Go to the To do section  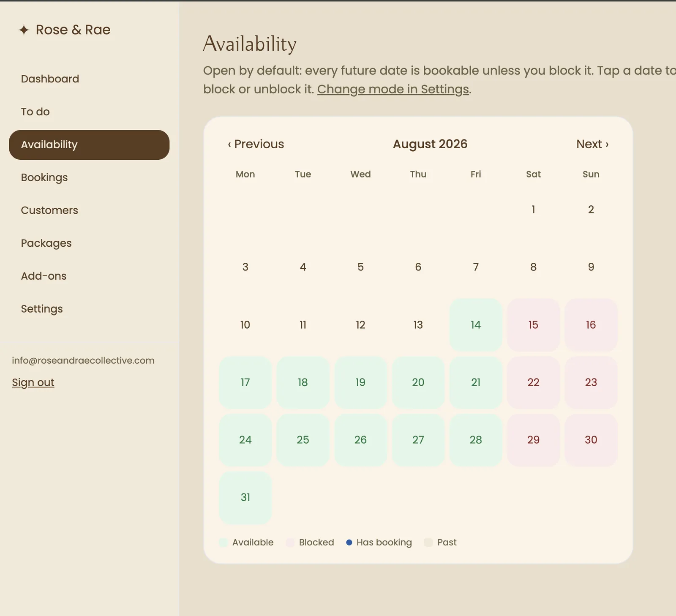tap(89, 112)
